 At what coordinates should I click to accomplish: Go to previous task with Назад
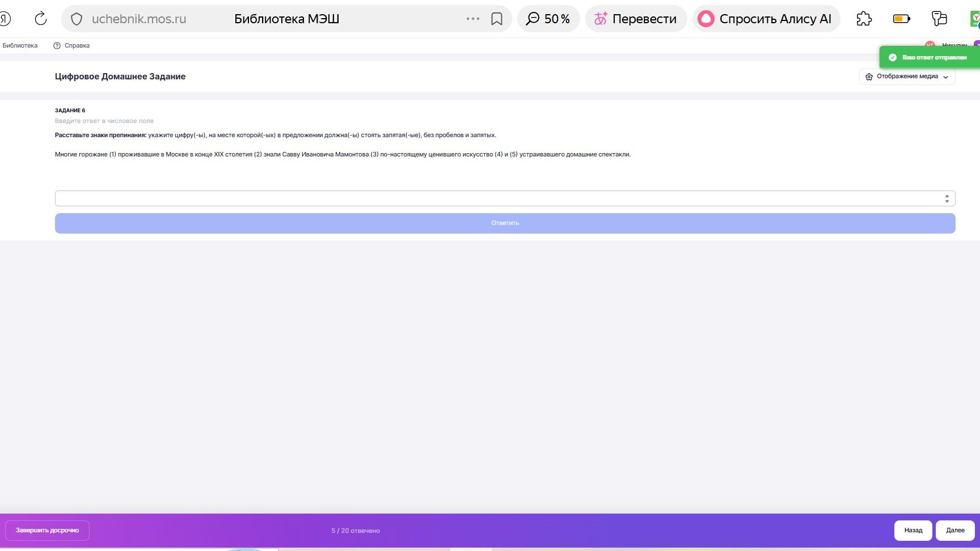tap(913, 531)
